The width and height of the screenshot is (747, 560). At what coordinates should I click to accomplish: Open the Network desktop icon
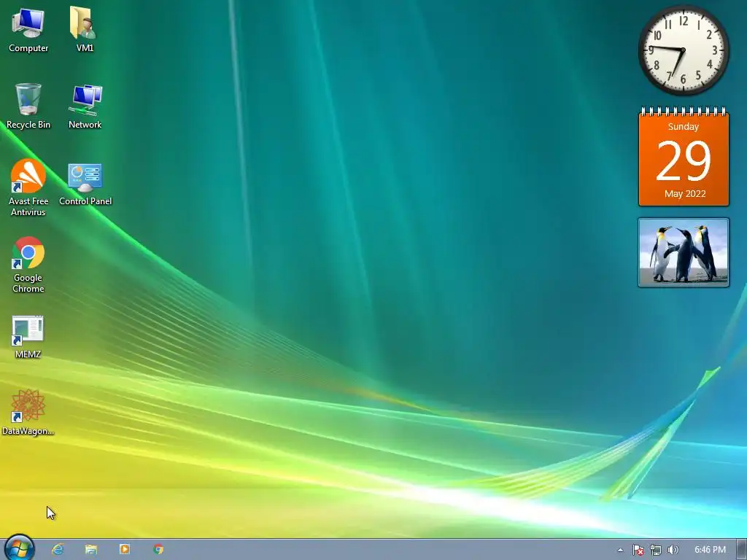(85, 106)
